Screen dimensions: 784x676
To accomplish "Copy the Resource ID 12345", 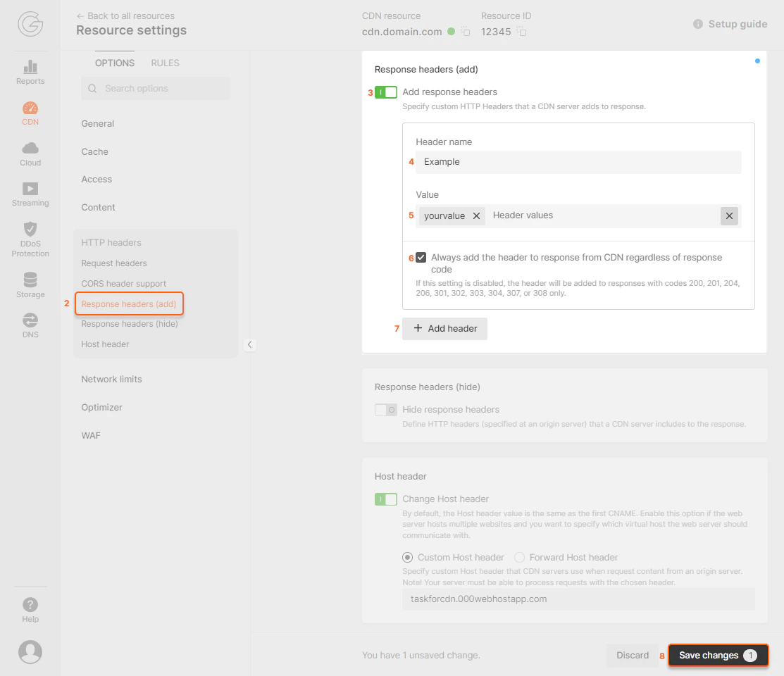I will coord(521,31).
